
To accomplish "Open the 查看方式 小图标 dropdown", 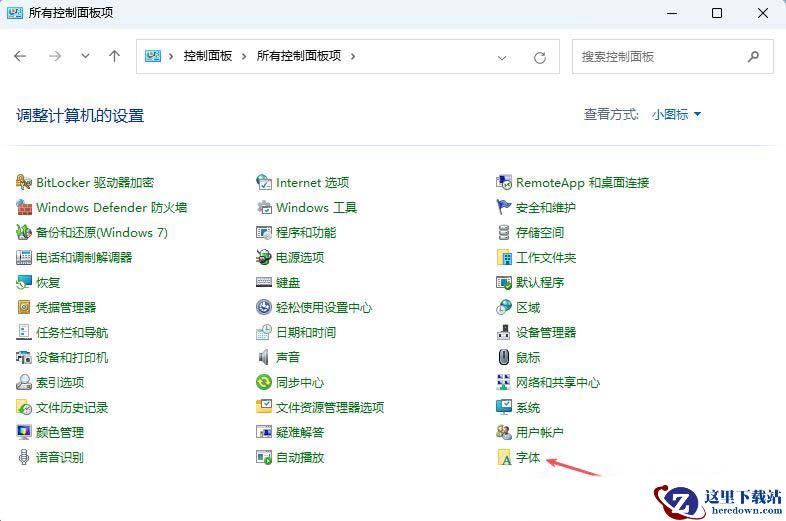I will click(676, 115).
